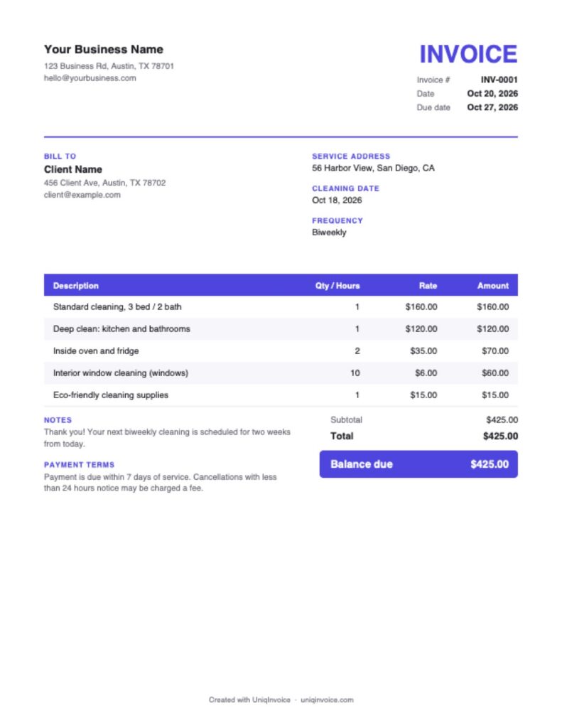562x728 pixels.
Task: Select the client@example.com email text
Action: (82, 195)
